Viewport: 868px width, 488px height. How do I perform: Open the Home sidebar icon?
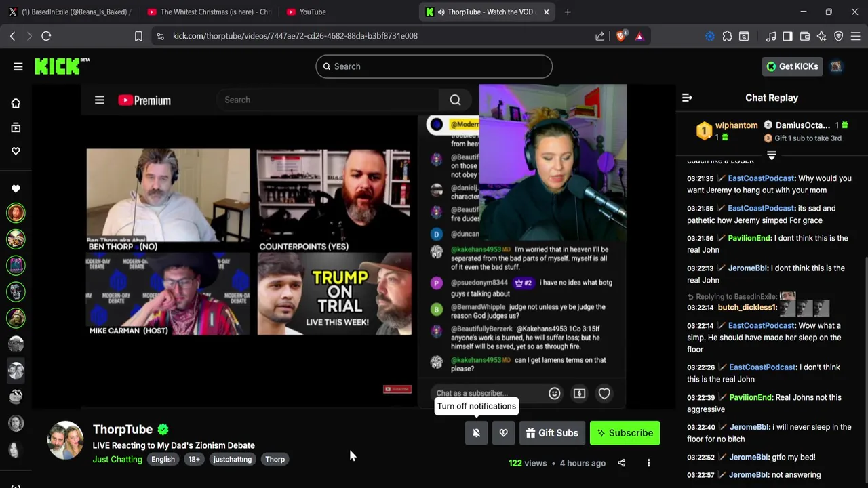point(16,104)
